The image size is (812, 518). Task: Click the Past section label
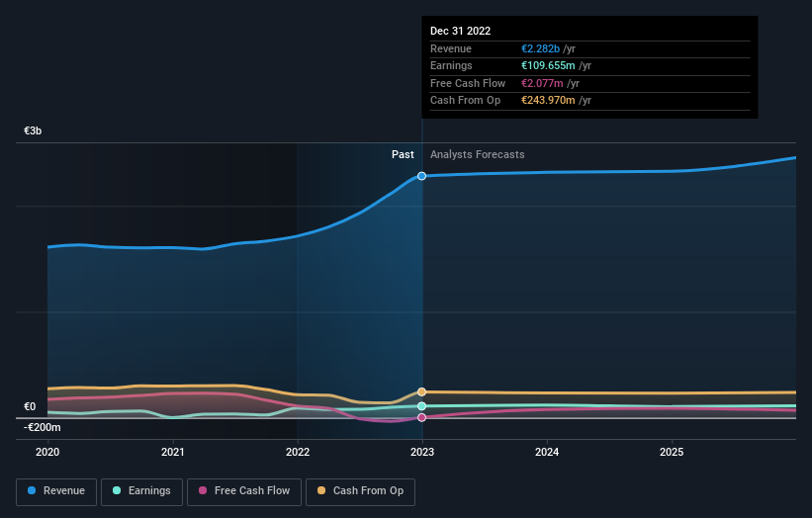tap(403, 155)
